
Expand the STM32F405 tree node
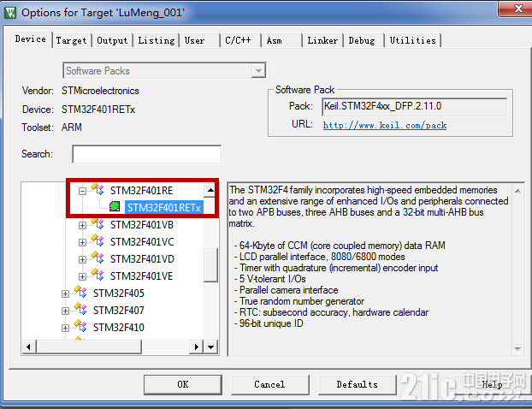[65, 294]
